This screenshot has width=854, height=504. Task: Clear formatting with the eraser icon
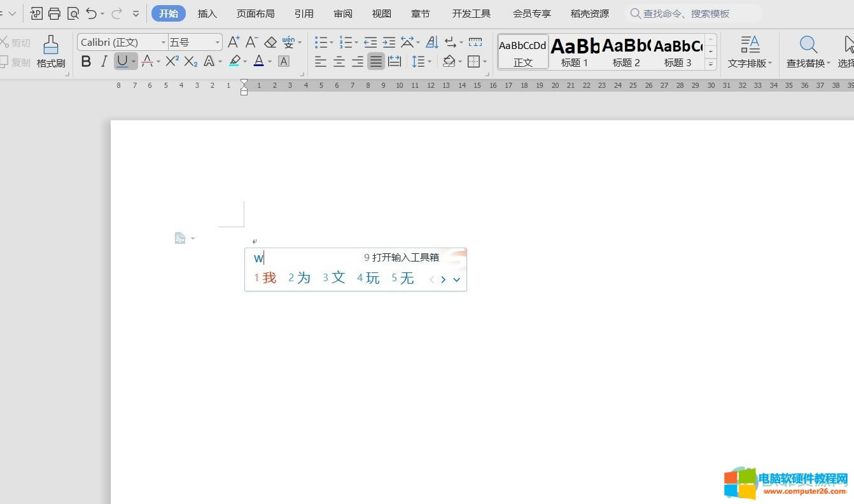click(270, 43)
